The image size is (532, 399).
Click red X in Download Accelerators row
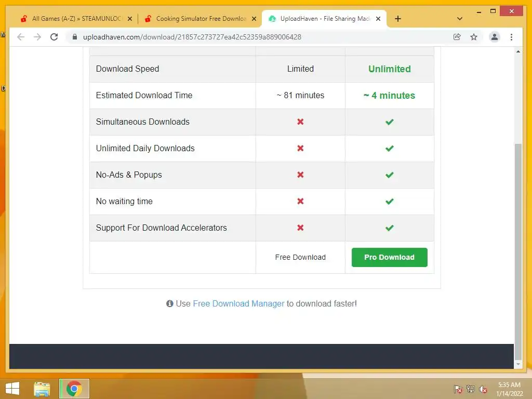tap(300, 228)
